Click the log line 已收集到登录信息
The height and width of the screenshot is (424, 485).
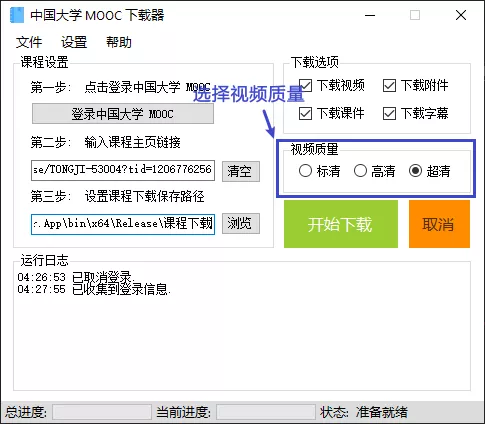coord(94,289)
